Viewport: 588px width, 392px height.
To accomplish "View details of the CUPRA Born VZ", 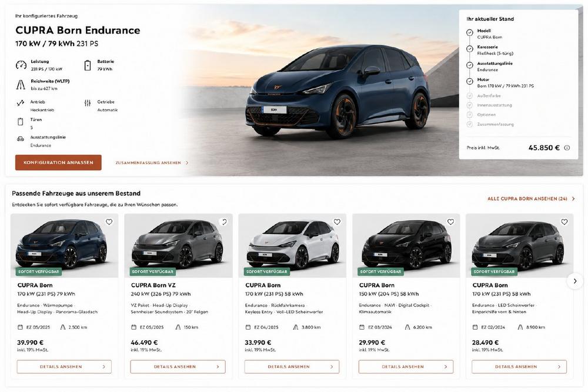I will (178, 367).
